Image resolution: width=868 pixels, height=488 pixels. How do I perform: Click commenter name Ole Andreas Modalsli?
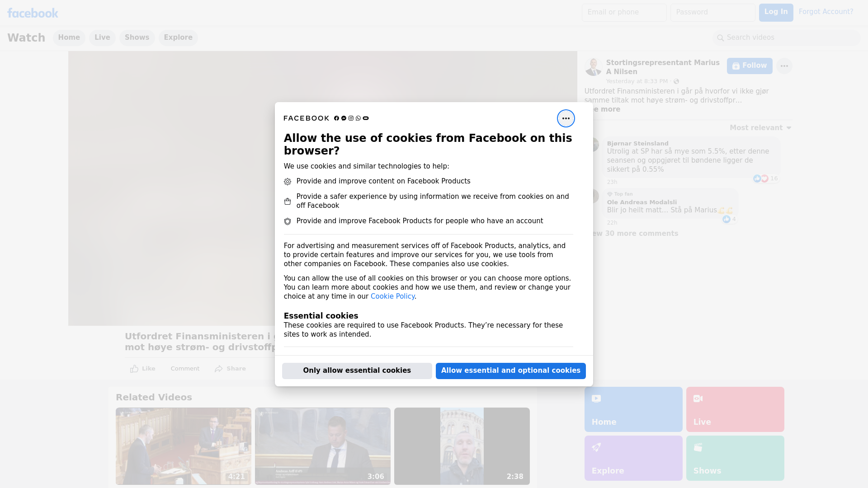click(x=642, y=202)
